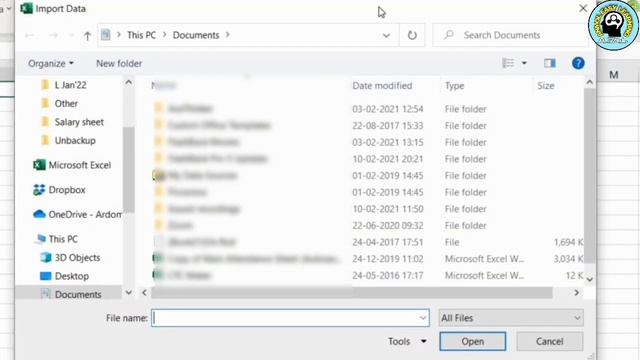Open the L Jan'22 folder in sidebar
This screenshot has height=360, width=640.
pyautogui.click(x=70, y=85)
